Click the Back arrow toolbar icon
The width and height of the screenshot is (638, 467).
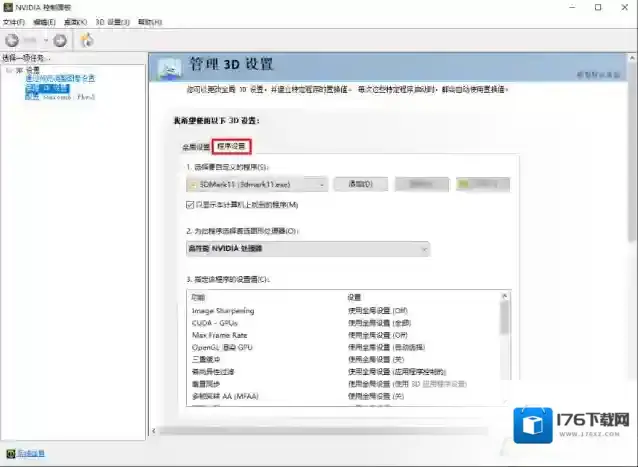(12, 40)
